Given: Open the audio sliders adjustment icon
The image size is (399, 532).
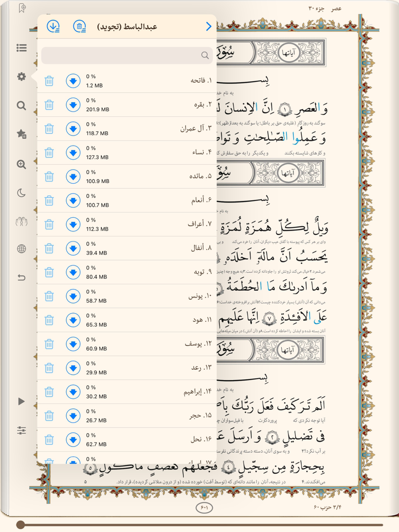Looking at the screenshot, I should tap(22, 430).
